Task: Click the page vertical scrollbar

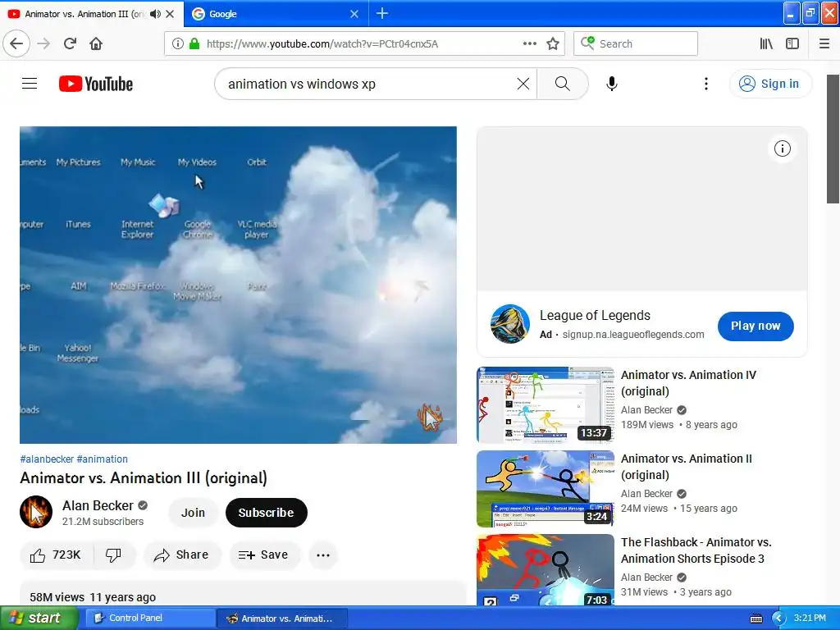Action: [x=833, y=139]
